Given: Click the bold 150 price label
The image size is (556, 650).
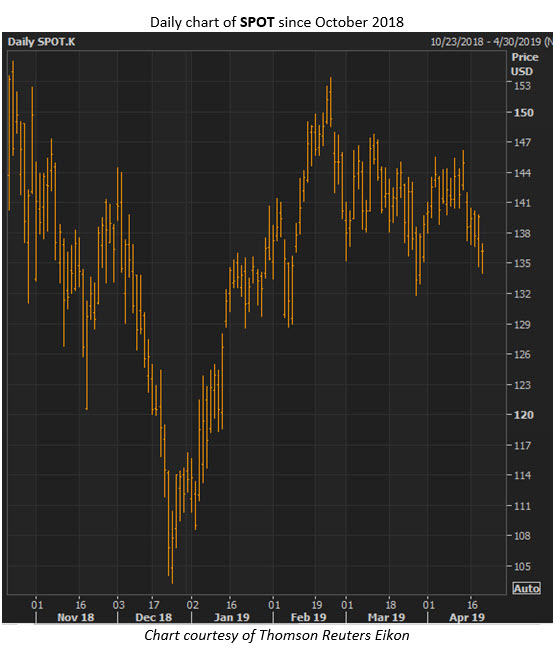Looking at the screenshot, I should [524, 113].
